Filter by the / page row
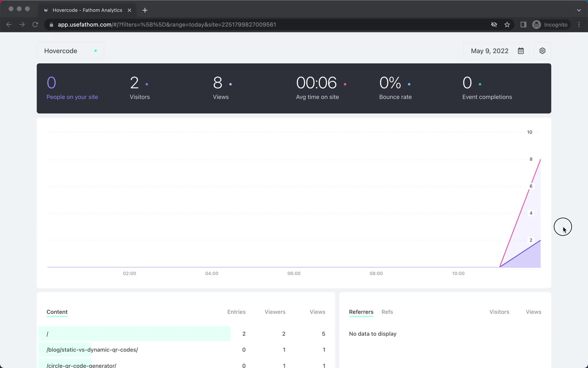588x368 pixels. coord(186,334)
